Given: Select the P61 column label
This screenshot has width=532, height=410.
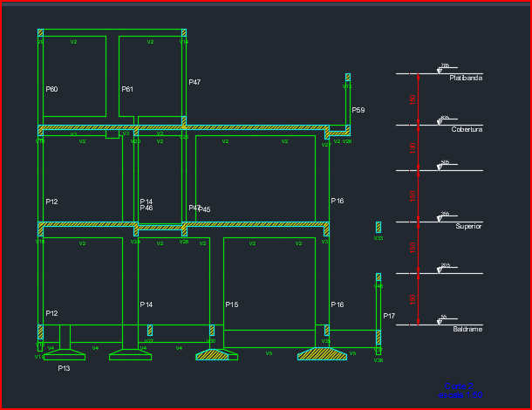Looking at the screenshot, I should point(127,90).
